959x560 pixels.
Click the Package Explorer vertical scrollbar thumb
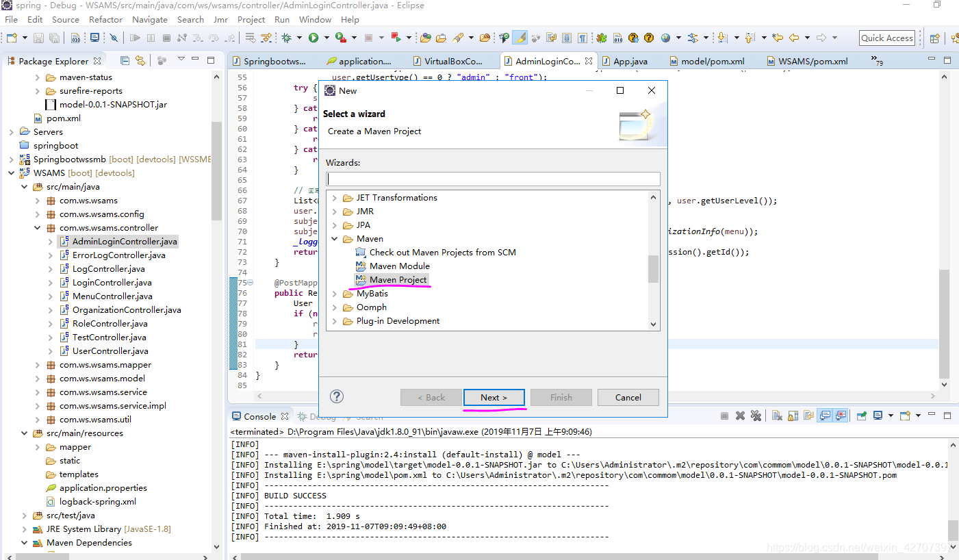[x=217, y=171]
